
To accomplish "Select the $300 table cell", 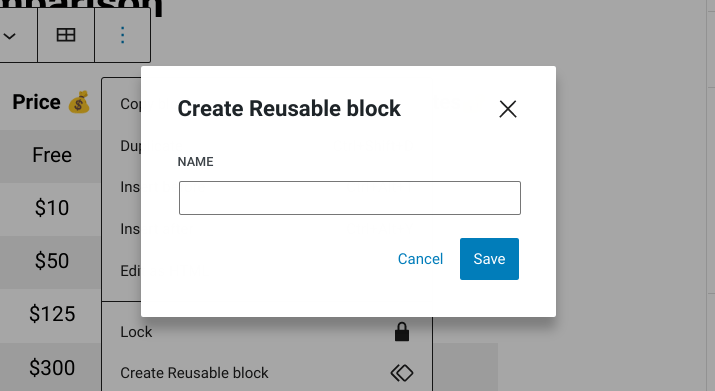I will pyautogui.click(x=50, y=368).
